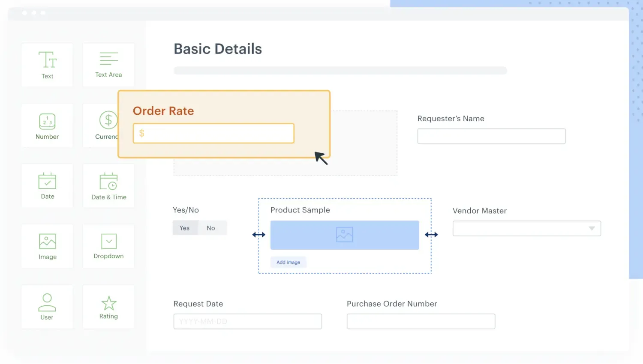Select the Date field icon
The height and width of the screenshot is (364, 643).
[x=47, y=181]
